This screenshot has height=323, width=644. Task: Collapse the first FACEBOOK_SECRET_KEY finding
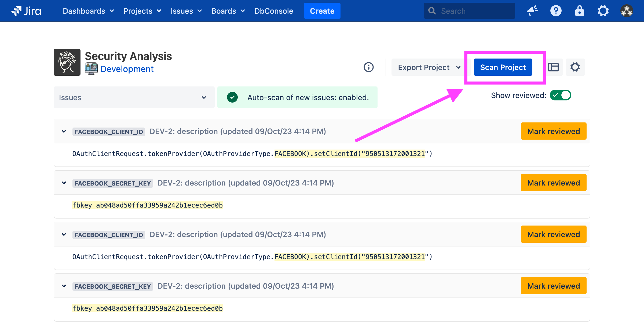point(64,183)
